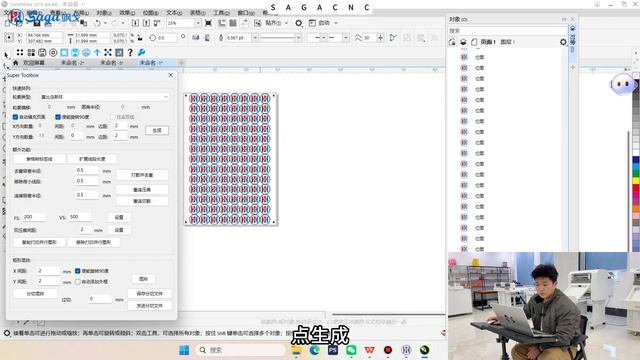Click the lock ratio padlock icon

[140, 38]
